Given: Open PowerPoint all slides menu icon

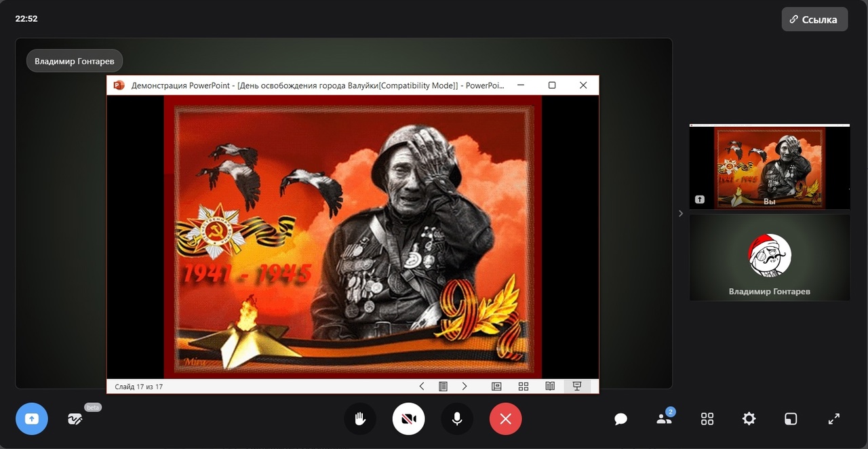Looking at the screenshot, I should click(443, 386).
